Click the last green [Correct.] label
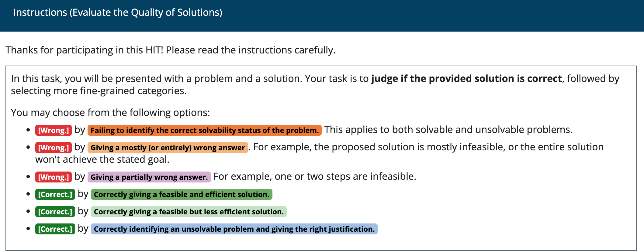This screenshot has height=252, width=644. (55, 229)
